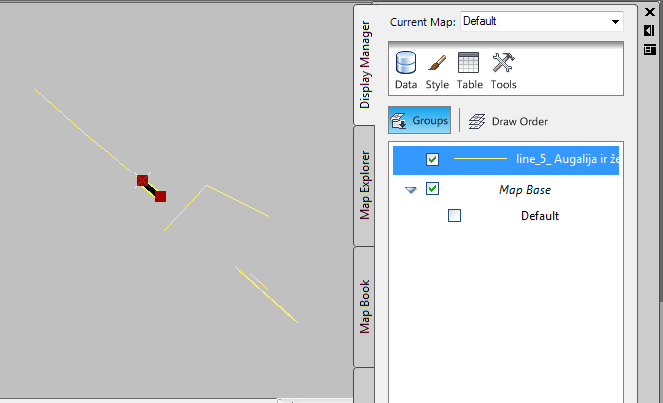Image resolution: width=663 pixels, height=403 pixels.
Task: Collapse the Map Base group
Action: [x=411, y=190]
